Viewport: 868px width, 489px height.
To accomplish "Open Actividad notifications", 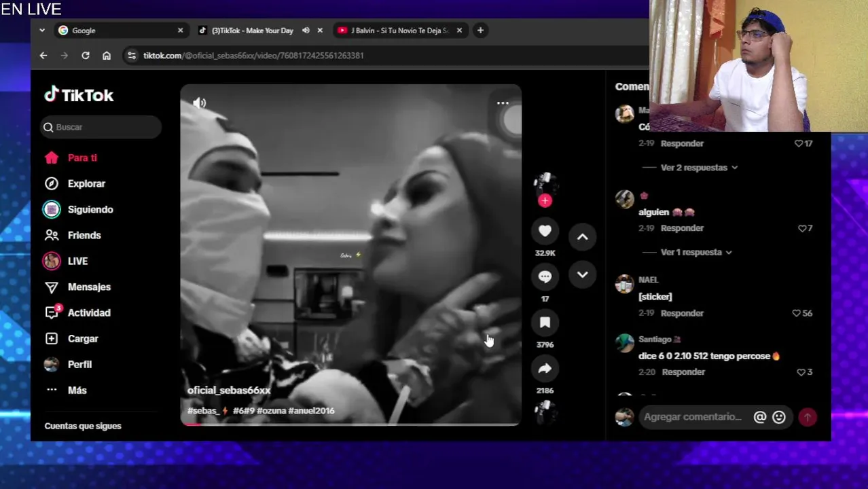I will [x=89, y=312].
